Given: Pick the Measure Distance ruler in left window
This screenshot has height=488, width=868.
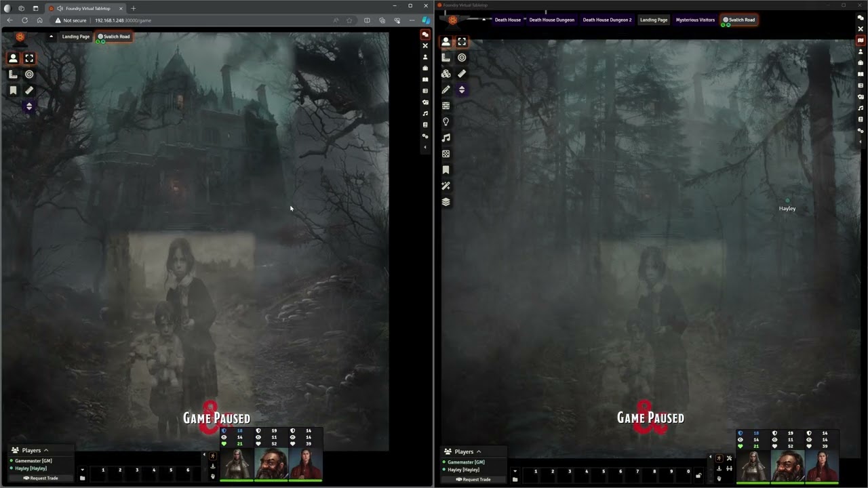Looking at the screenshot, I should point(29,90).
